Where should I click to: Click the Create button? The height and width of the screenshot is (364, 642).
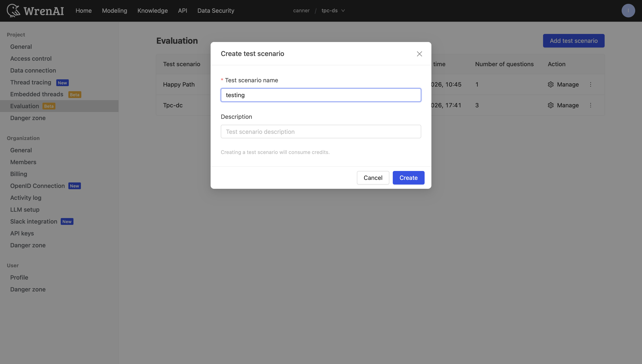point(408,178)
